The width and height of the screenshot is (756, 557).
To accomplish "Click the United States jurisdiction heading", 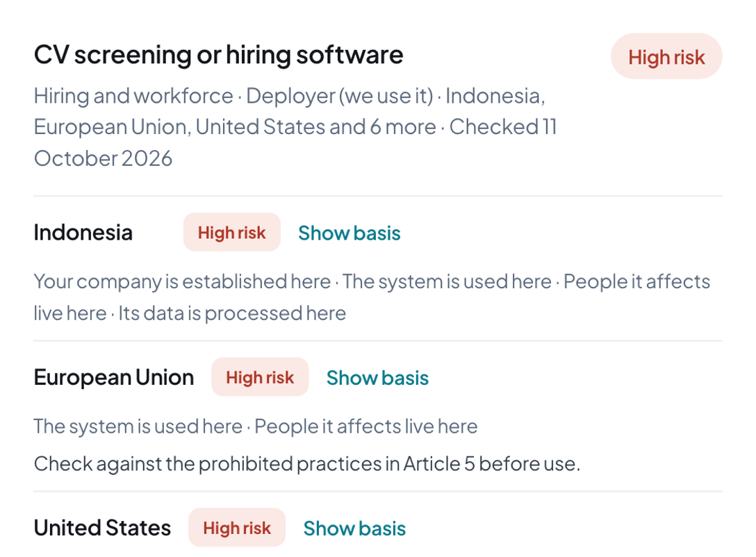I will pyautogui.click(x=102, y=528).
